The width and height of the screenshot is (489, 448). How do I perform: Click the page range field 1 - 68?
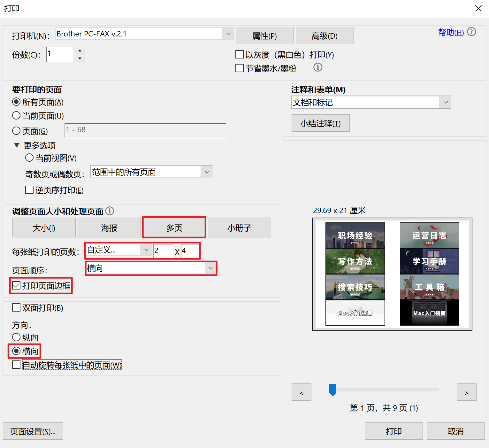tap(145, 130)
